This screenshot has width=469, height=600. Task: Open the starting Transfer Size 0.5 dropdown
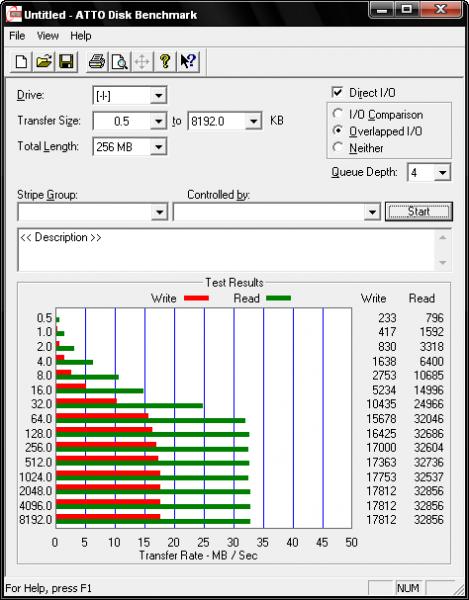pyautogui.click(x=158, y=121)
